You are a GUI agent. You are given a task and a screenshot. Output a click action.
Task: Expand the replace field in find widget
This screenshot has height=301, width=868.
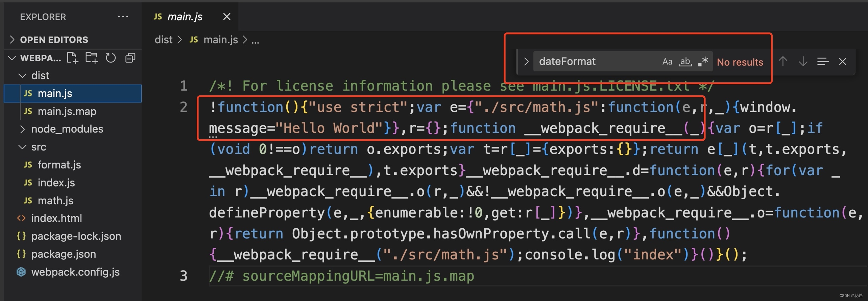click(526, 62)
